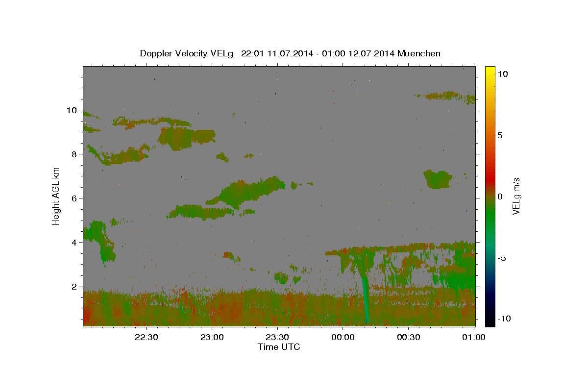Click the 'Muenchen' location label in title
Screen dimensions: 588x392
419,53
